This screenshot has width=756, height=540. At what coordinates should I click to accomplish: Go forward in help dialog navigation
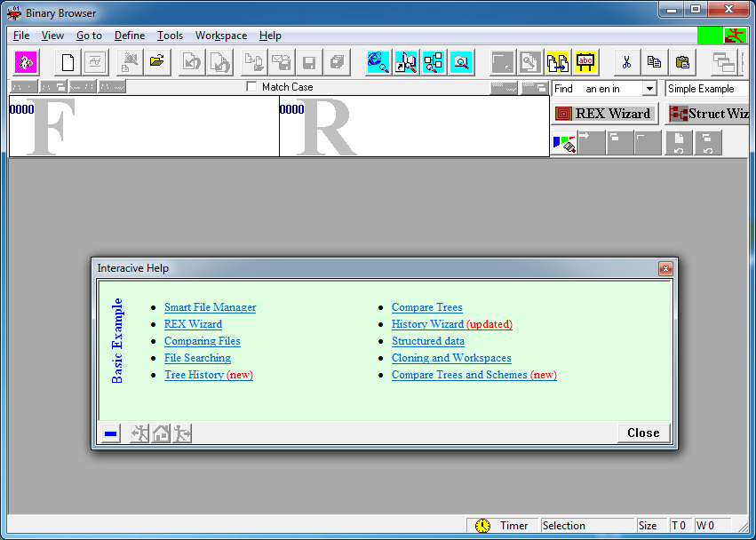click(x=182, y=433)
